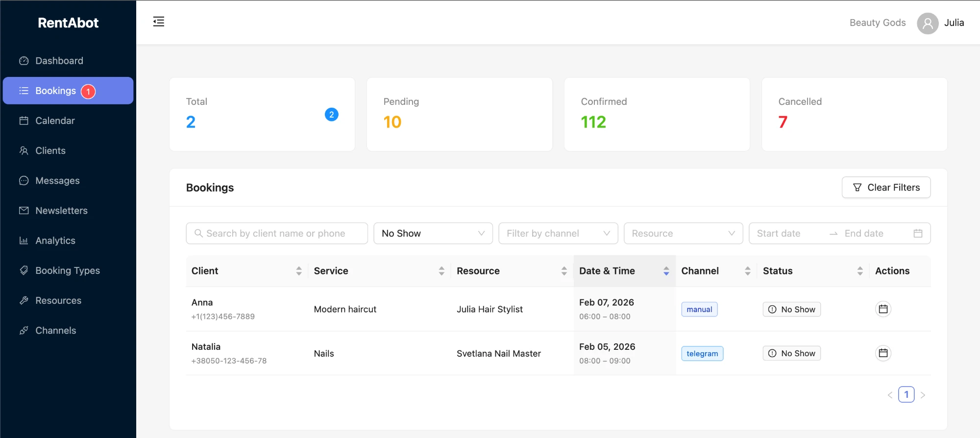The image size is (980, 438).
Task: Click the Analytics bar chart icon
Action: tap(24, 241)
